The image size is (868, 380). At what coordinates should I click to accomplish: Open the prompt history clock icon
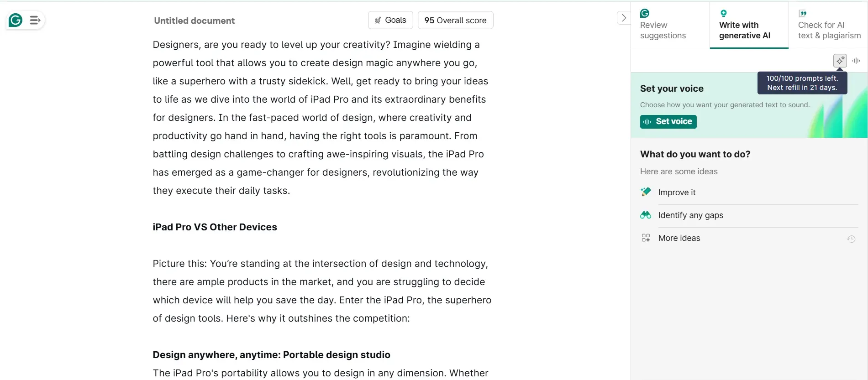coord(852,239)
